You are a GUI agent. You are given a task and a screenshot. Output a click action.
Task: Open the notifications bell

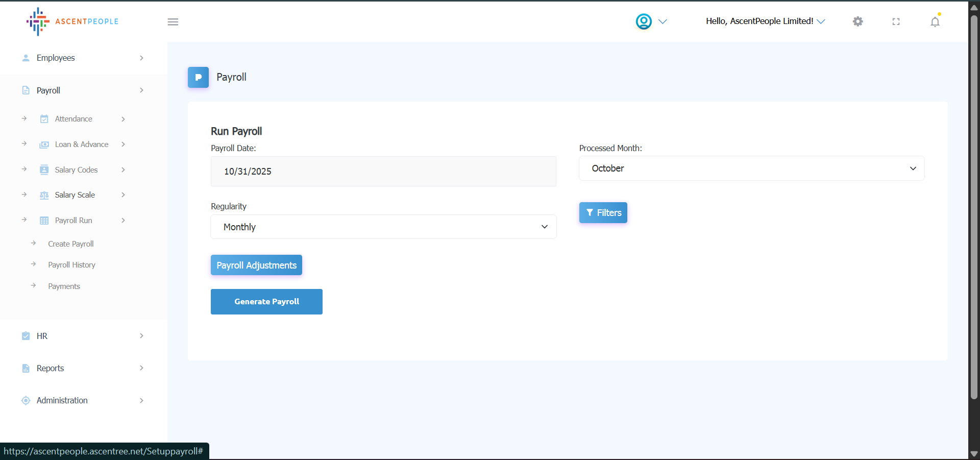point(935,22)
